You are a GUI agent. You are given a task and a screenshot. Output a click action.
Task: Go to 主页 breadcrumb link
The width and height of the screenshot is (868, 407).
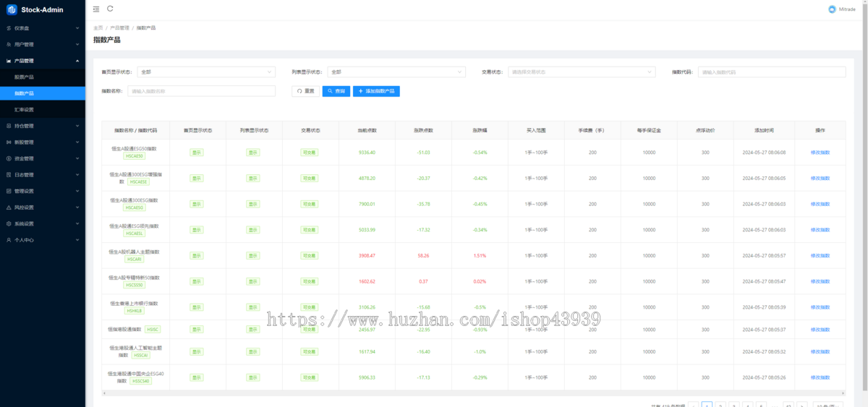(98, 27)
